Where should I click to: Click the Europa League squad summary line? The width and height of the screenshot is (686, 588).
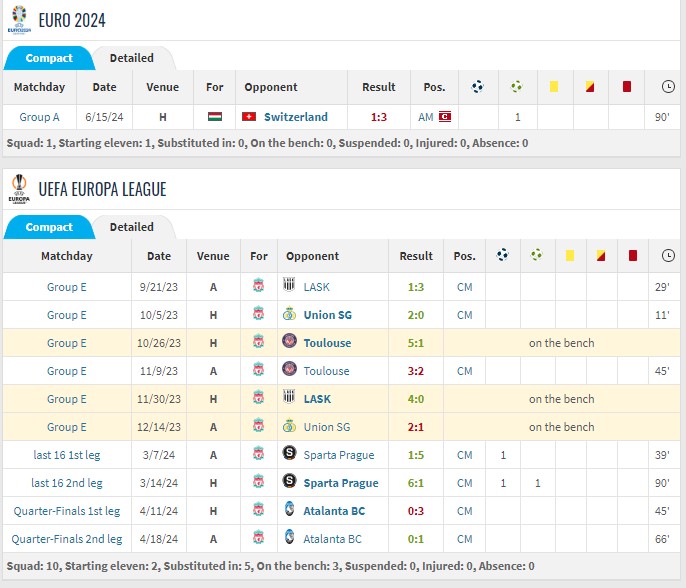click(x=270, y=566)
